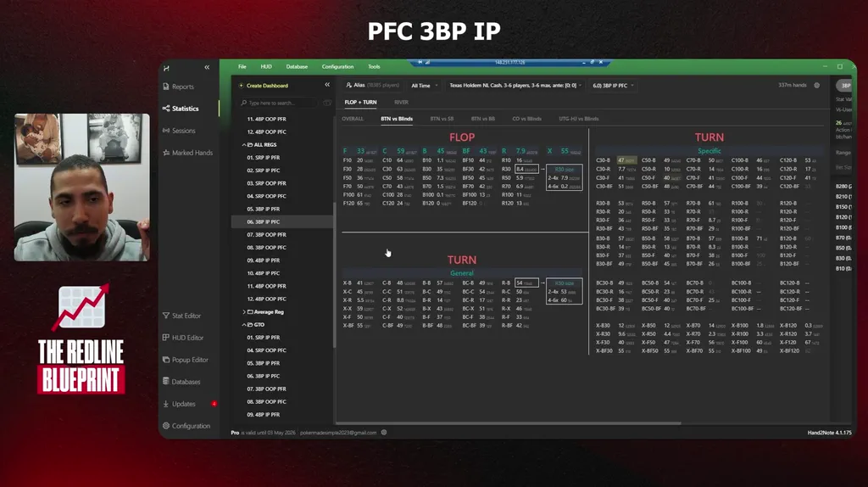This screenshot has width=868, height=487.
Task: Open the Reports section in sidebar
Action: (x=179, y=87)
